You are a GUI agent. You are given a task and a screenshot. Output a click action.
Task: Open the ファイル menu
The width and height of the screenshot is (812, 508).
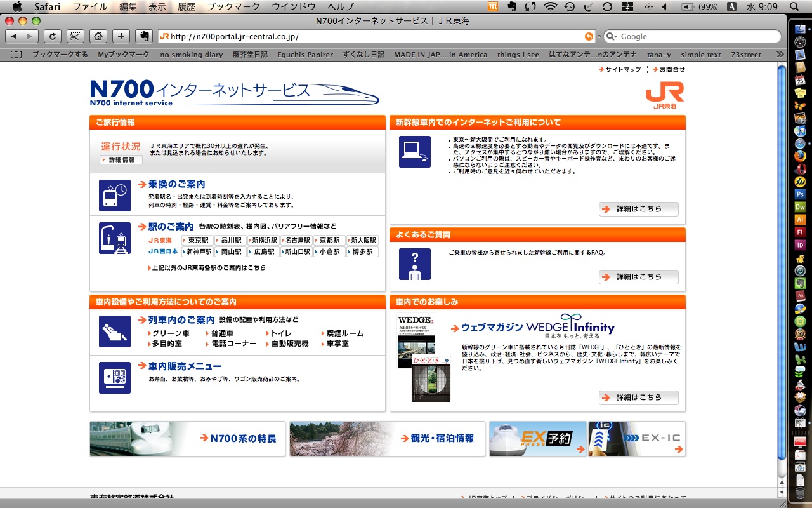pos(90,6)
